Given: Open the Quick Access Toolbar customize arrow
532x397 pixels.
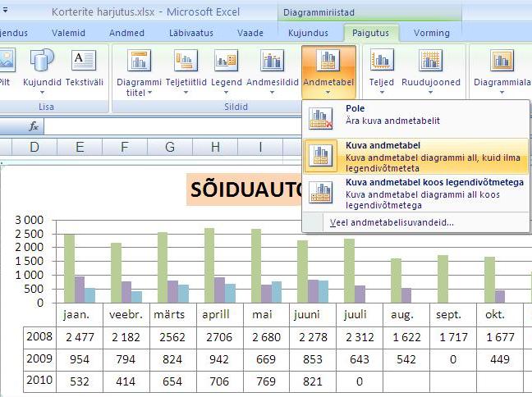Looking at the screenshot, I should tap(5, 10).
